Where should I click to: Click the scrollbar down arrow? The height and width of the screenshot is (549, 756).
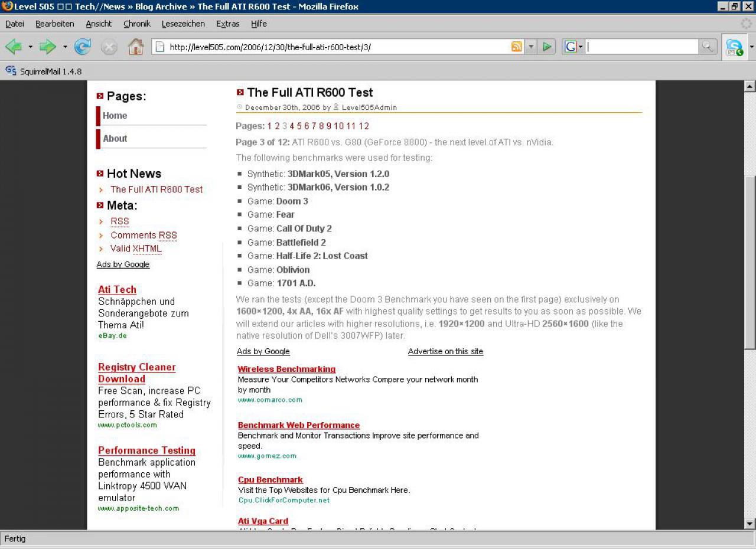coord(750,524)
